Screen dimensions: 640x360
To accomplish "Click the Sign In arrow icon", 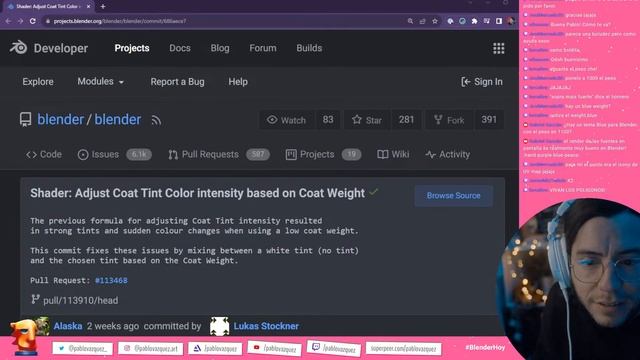I will 465,82.
